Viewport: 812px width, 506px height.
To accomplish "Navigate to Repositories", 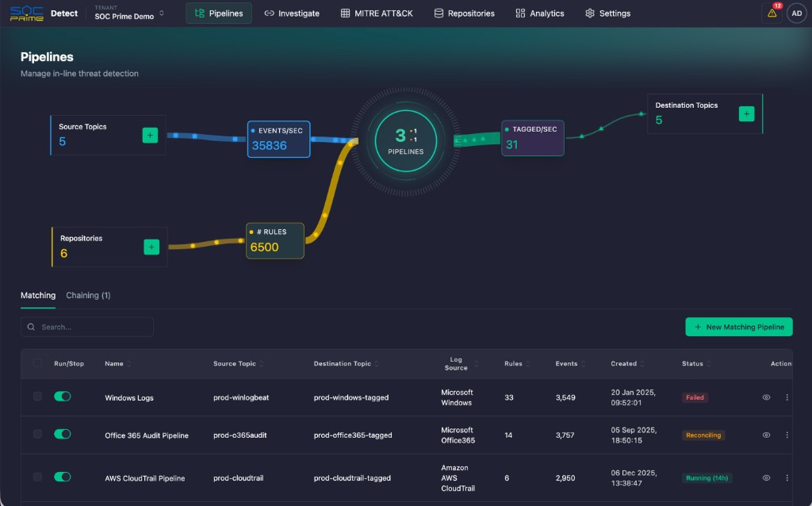I will 464,13.
